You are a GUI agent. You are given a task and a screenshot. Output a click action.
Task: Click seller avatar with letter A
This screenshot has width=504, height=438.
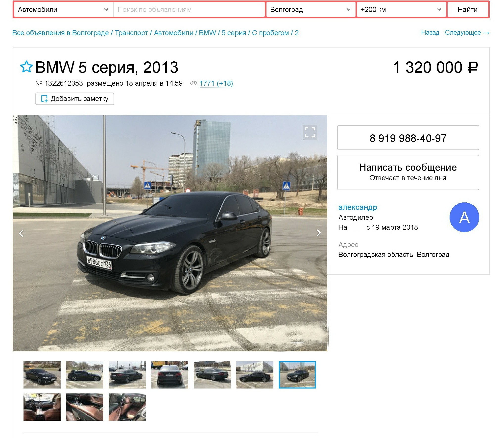(464, 217)
